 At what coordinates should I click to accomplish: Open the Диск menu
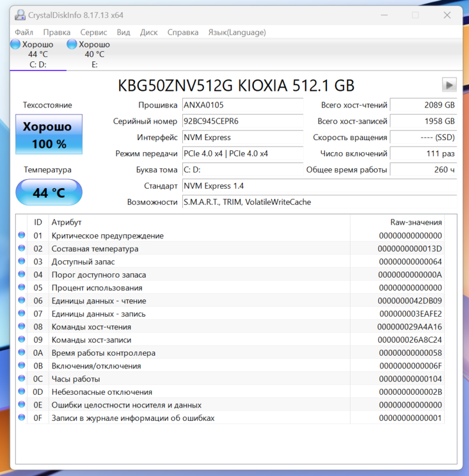click(149, 32)
